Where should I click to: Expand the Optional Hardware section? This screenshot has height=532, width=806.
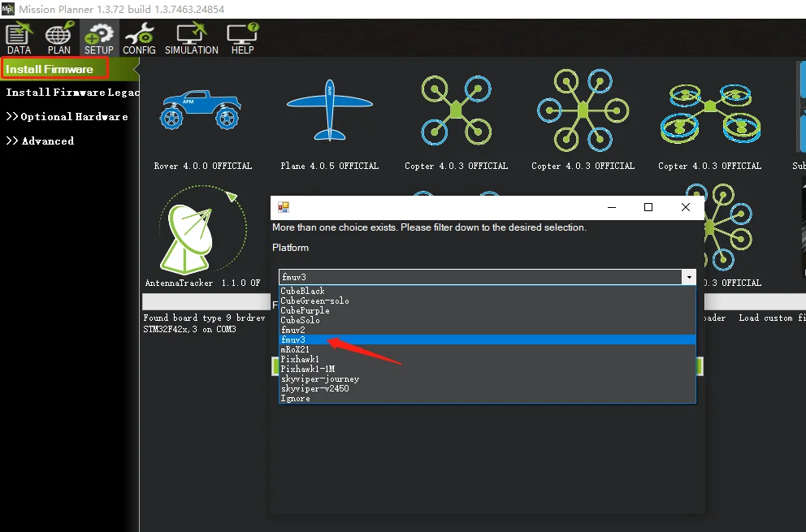tap(67, 117)
